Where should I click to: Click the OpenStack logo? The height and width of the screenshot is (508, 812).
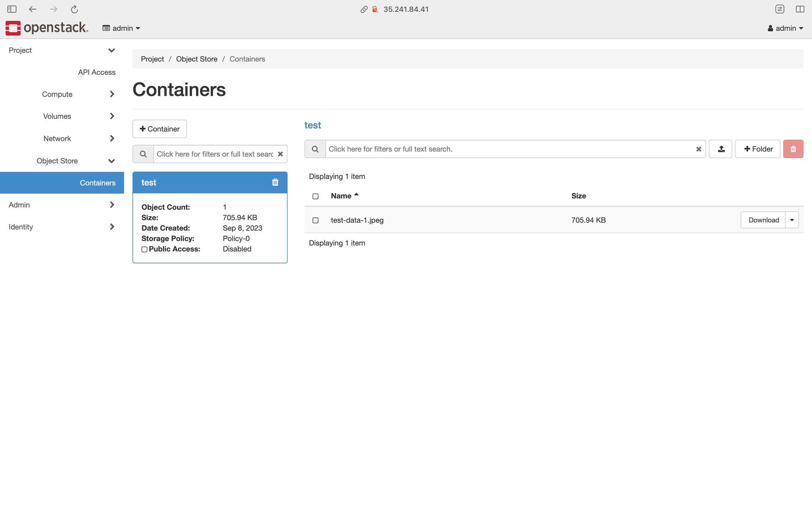click(x=47, y=28)
